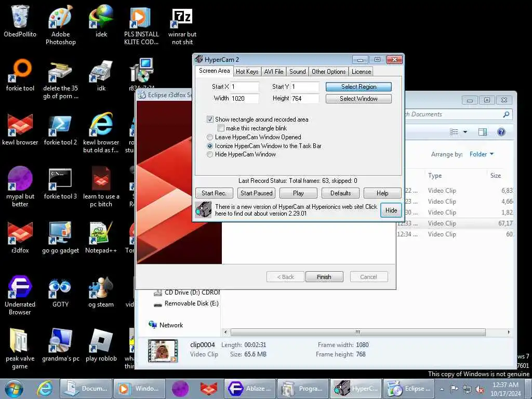Open the Sound tab
This screenshot has width=532, height=399.
pyautogui.click(x=298, y=72)
